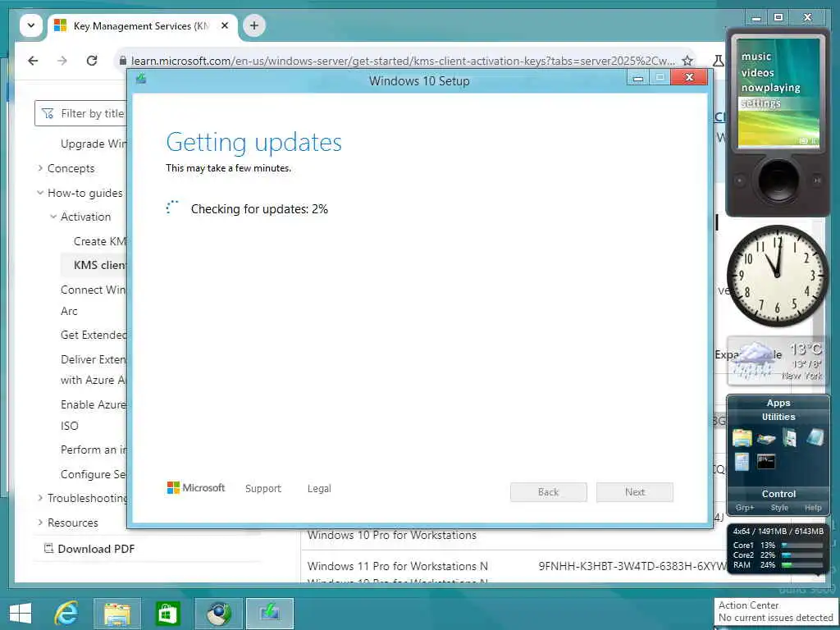The image size is (840, 630).
Task: Open the Support link in Setup
Action: pos(263,488)
